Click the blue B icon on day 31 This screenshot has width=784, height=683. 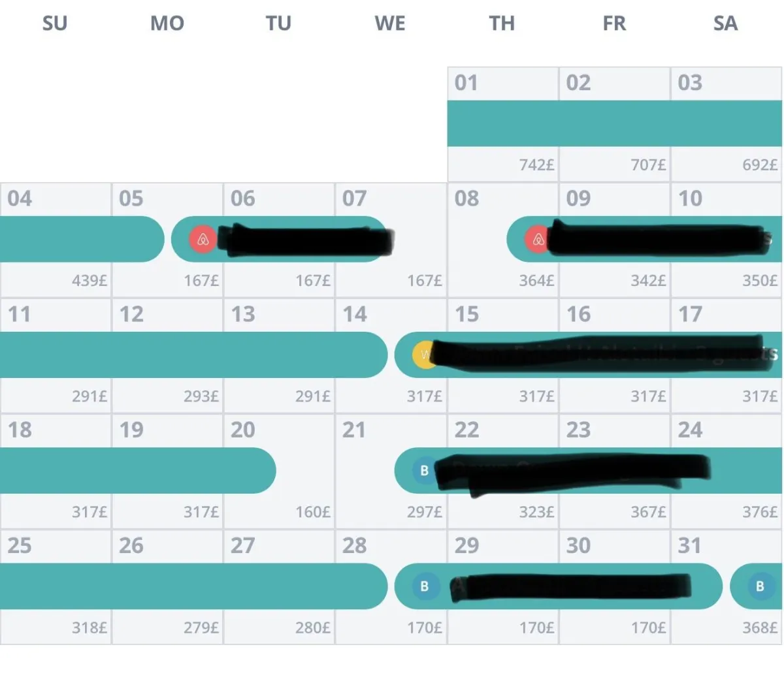(760, 586)
